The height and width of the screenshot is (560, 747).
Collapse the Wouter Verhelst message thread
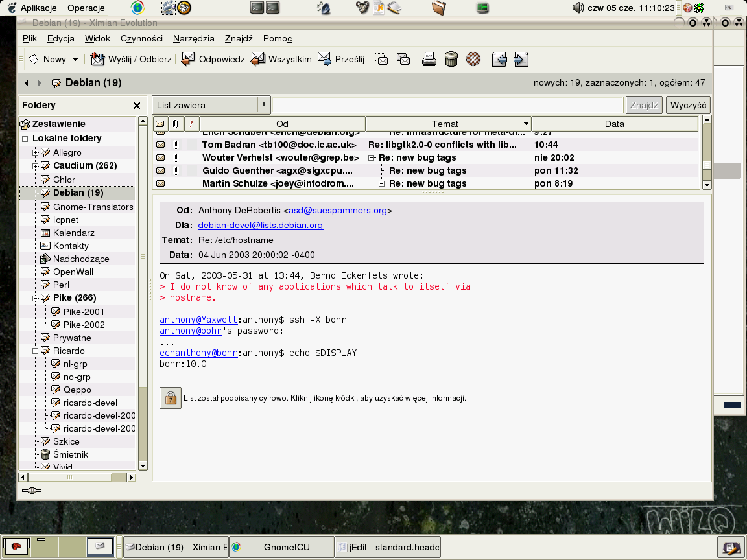pyautogui.click(x=372, y=157)
